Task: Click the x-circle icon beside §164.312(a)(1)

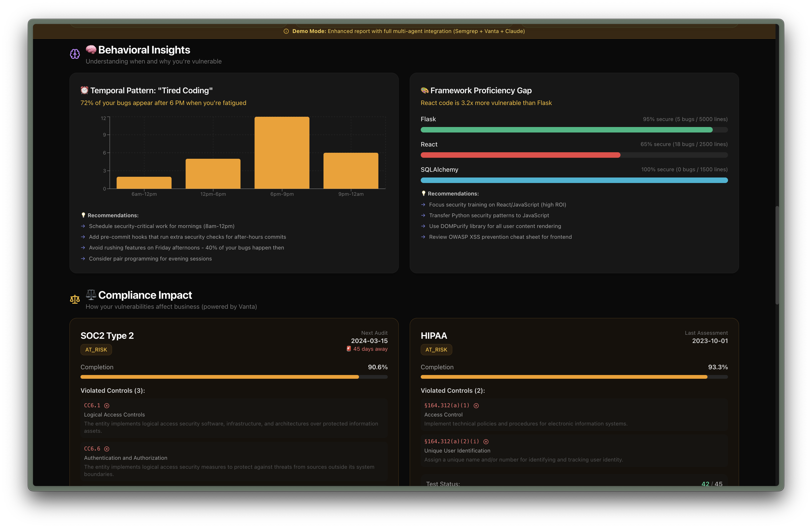Action: tap(476, 405)
